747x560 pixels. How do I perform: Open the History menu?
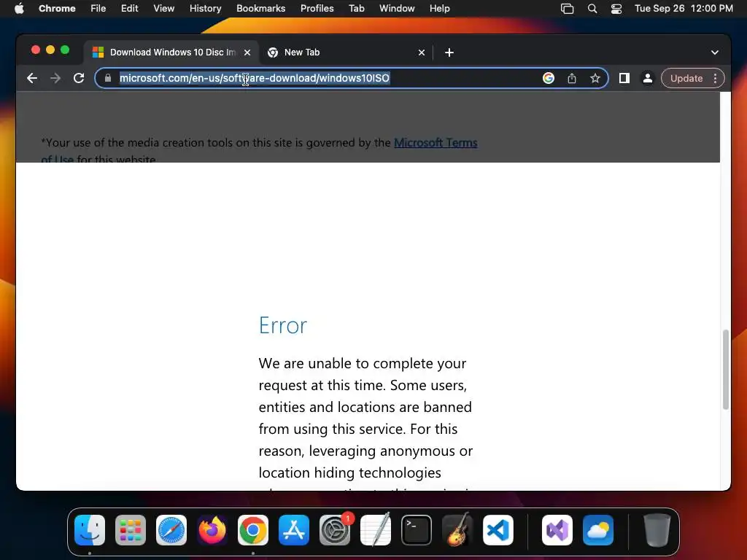205,9
